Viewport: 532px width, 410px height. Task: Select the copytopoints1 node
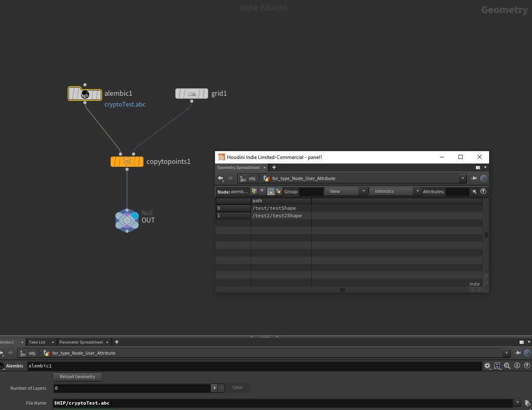coord(127,161)
